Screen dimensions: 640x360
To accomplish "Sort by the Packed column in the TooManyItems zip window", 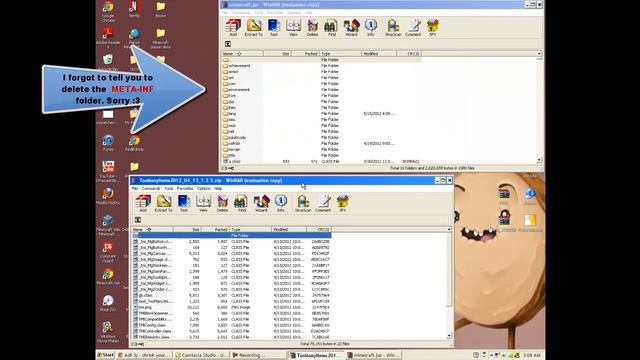I will [215, 229].
